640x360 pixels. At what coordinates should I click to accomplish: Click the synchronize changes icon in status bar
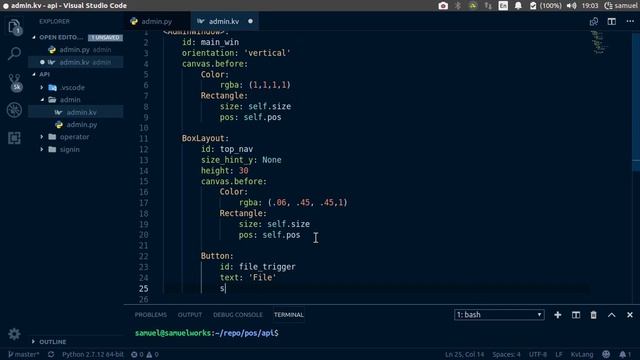pos(51,354)
